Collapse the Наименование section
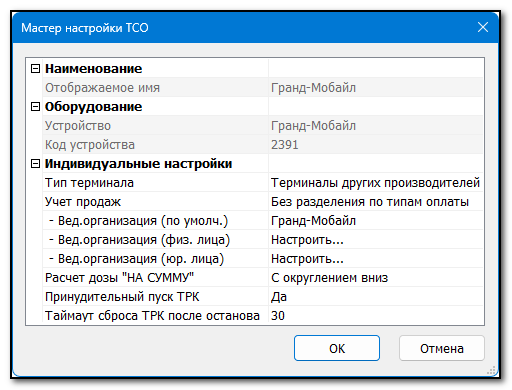This screenshot has height=390, width=512. (x=35, y=69)
